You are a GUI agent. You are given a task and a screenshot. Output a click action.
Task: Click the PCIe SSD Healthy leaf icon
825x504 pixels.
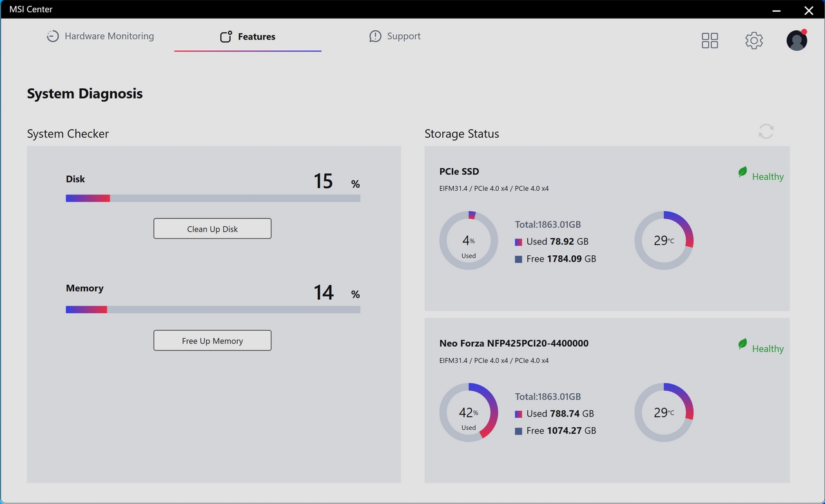pyautogui.click(x=742, y=172)
